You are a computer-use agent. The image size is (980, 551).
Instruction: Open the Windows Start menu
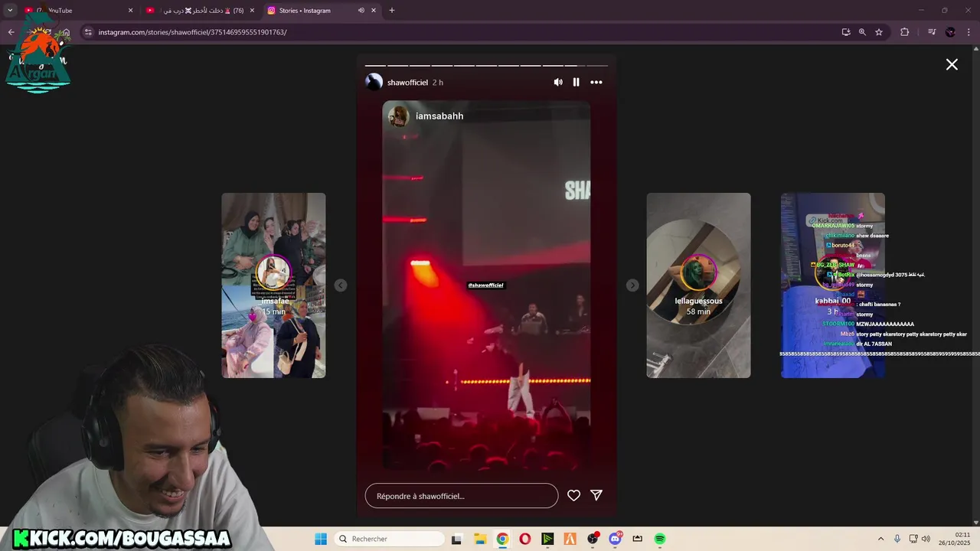320,539
